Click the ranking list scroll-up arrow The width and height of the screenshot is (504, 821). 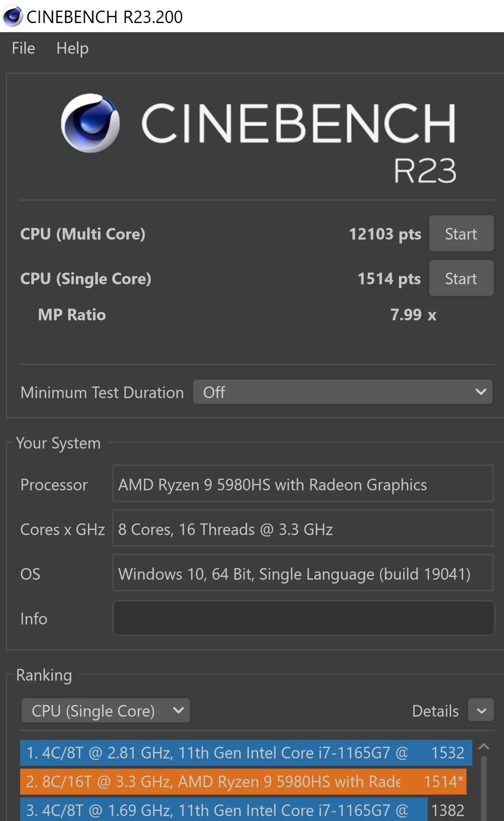click(x=484, y=747)
